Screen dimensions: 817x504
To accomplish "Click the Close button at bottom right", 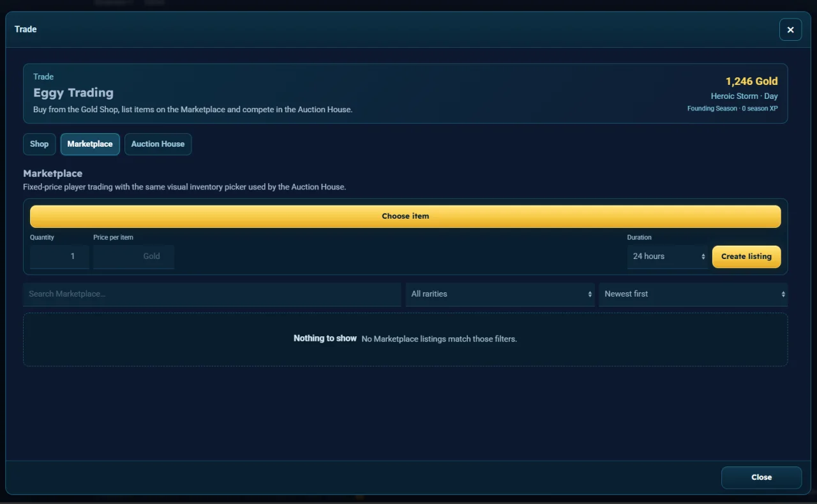I will pos(761,477).
